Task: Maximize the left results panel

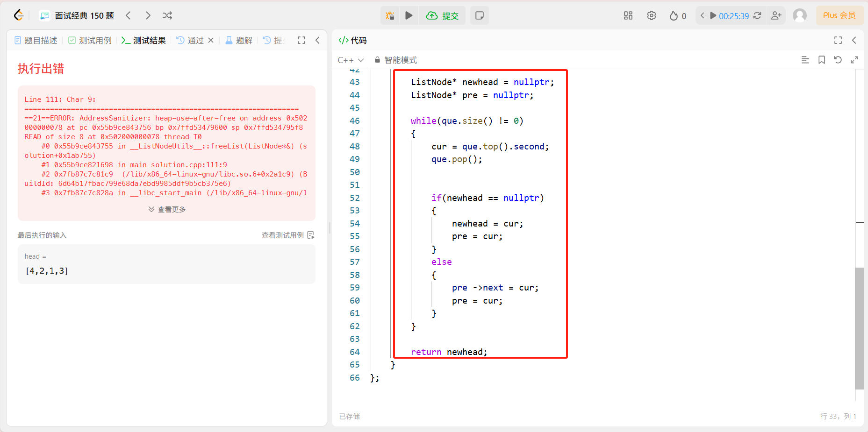Action: click(301, 40)
